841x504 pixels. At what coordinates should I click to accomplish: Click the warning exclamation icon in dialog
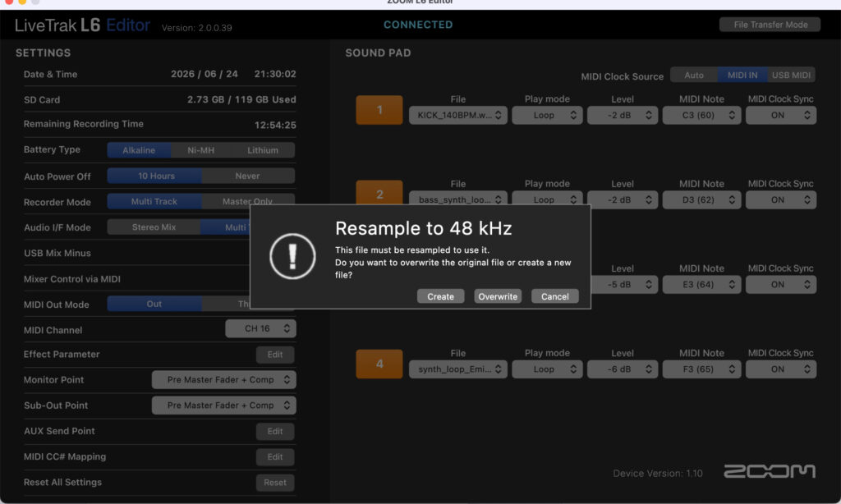click(x=292, y=256)
